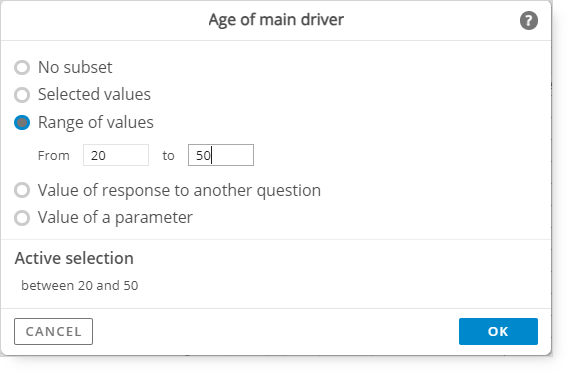This screenshot has height=372, width=568.
Task: Click the No subset label text
Action: (x=75, y=67)
